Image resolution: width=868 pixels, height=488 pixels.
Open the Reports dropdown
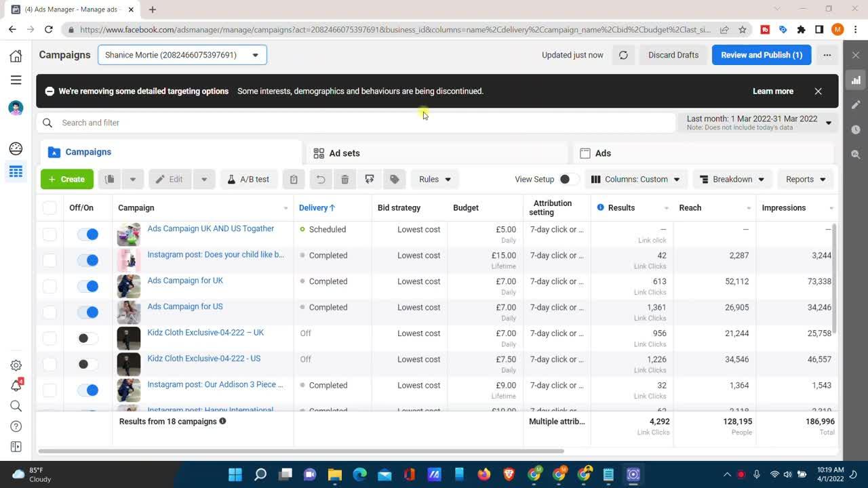[x=806, y=179]
